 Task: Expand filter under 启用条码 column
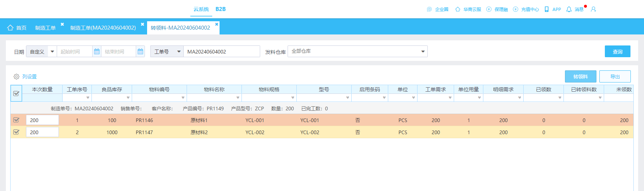384,98
